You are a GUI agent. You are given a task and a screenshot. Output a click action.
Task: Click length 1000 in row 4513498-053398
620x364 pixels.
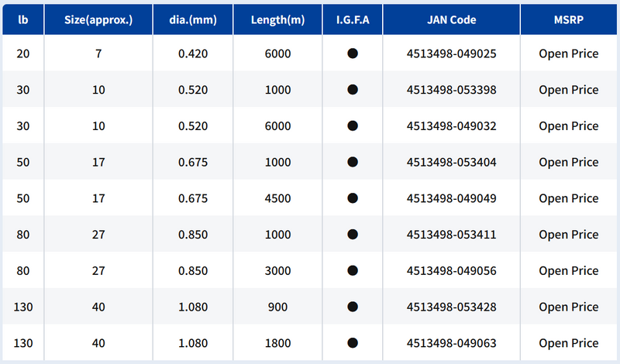[277, 90]
